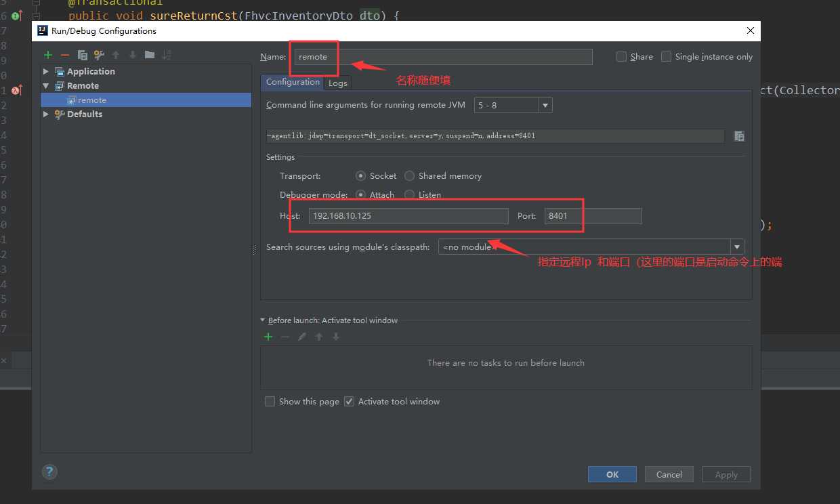Enable Show this page checkbox

pyautogui.click(x=270, y=401)
